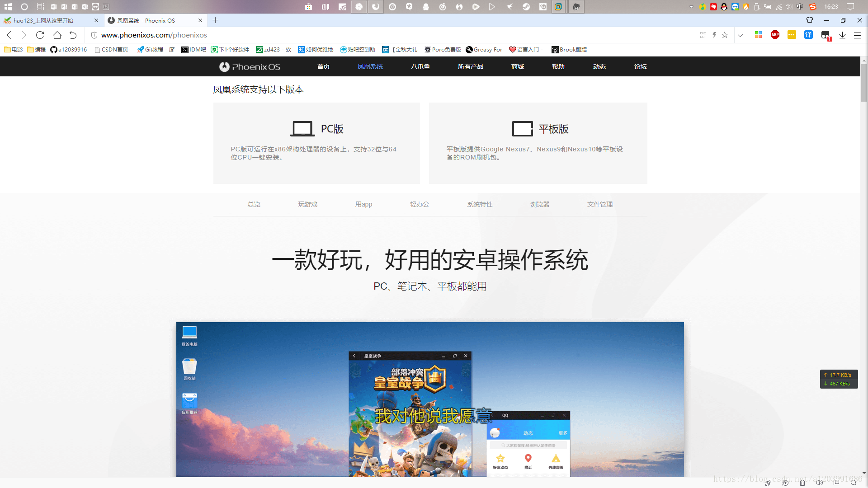Click the Phoenix OS logo
This screenshot has height=488, width=868.
[x=250, y=66]
